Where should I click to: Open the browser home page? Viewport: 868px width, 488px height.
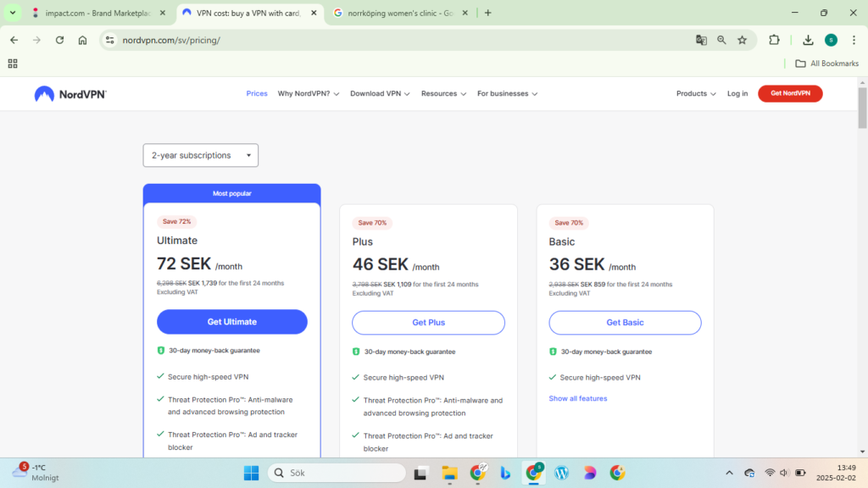(x=82, y=40)
